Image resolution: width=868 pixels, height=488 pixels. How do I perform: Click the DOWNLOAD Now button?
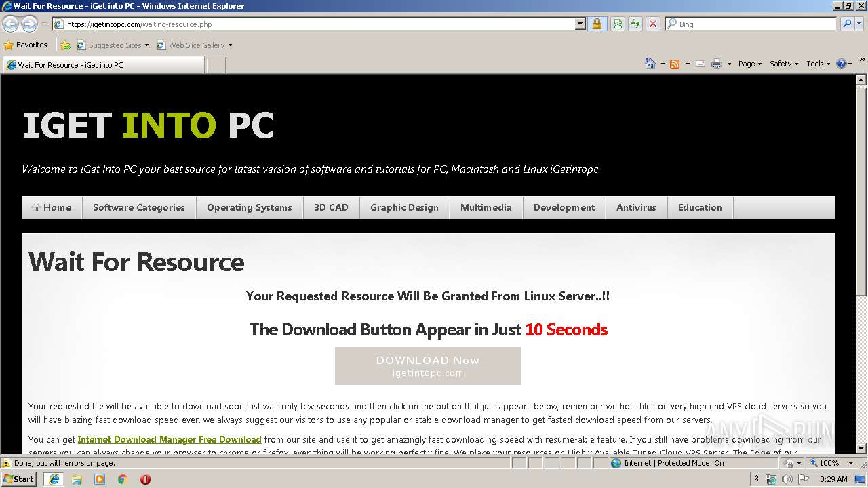428,366
